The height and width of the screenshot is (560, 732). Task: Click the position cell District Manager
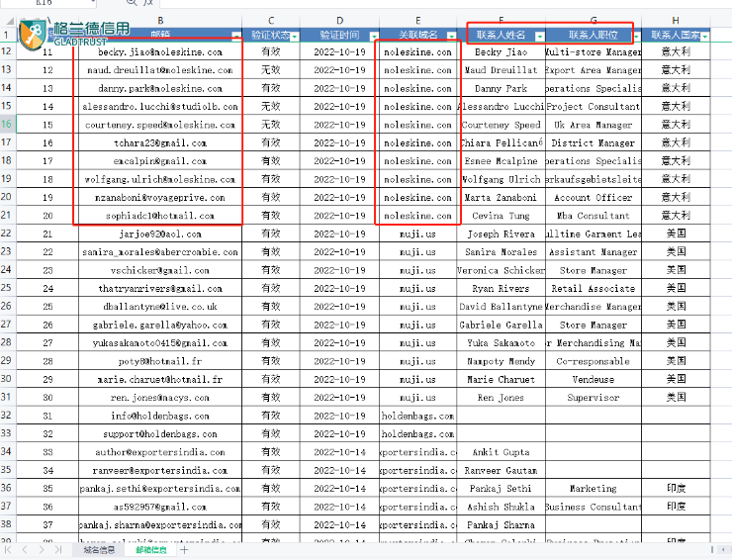pos(593,142)
